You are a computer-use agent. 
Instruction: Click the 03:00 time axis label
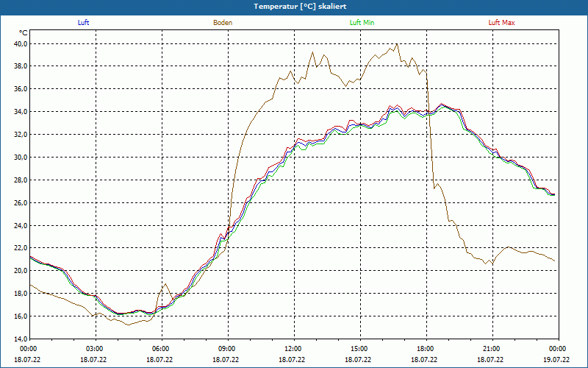point(95,349)
